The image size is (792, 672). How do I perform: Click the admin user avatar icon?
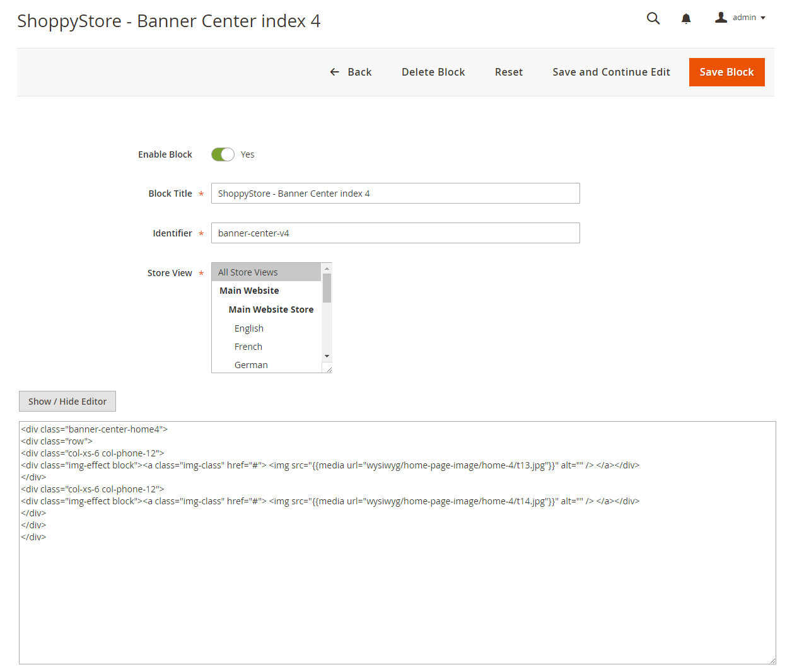[x=721, y=18]
